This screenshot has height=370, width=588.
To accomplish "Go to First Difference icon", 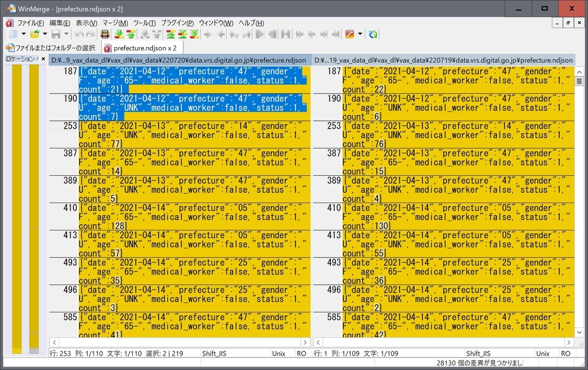I will click(171, 34).
